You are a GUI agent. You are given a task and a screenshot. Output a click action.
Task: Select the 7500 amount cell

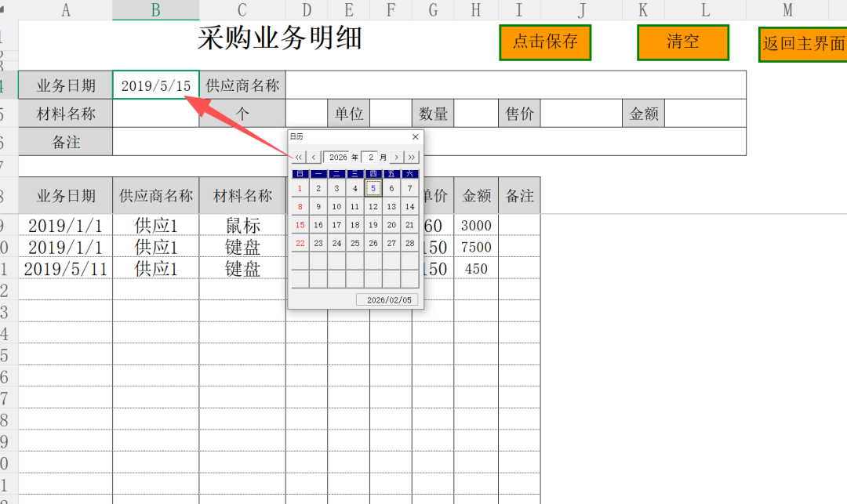pyautogui.click(x=475, y=247)
